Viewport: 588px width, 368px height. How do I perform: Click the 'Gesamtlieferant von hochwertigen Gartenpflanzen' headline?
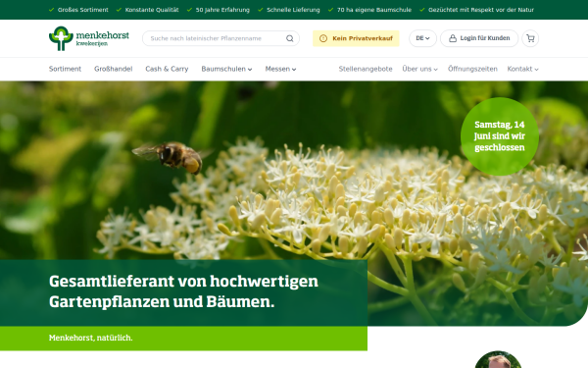183,291
